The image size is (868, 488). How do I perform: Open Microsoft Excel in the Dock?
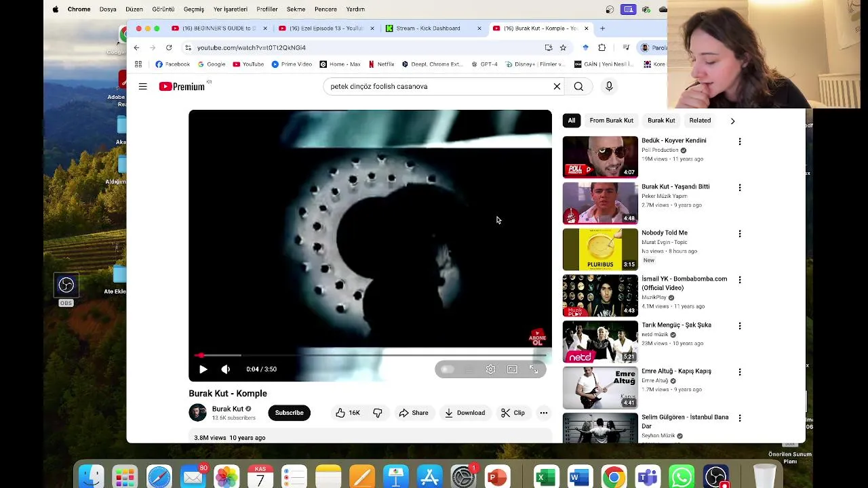(x=545, y=476)
